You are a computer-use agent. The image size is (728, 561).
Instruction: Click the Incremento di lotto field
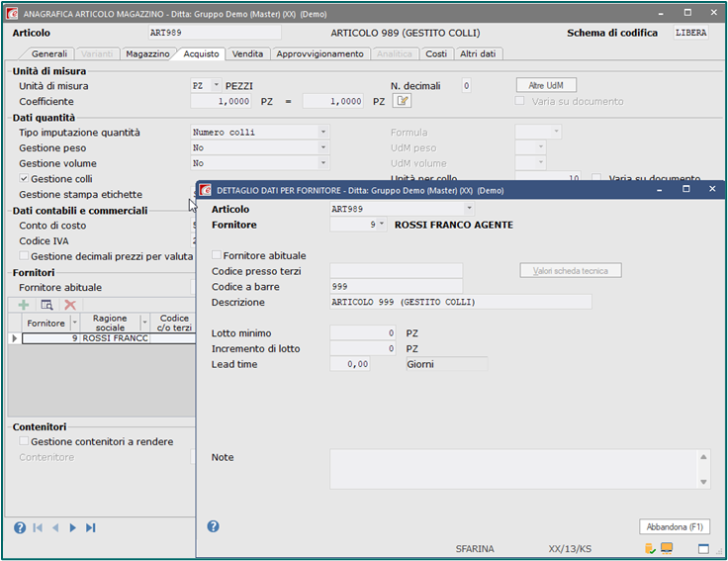pos(363,348)
